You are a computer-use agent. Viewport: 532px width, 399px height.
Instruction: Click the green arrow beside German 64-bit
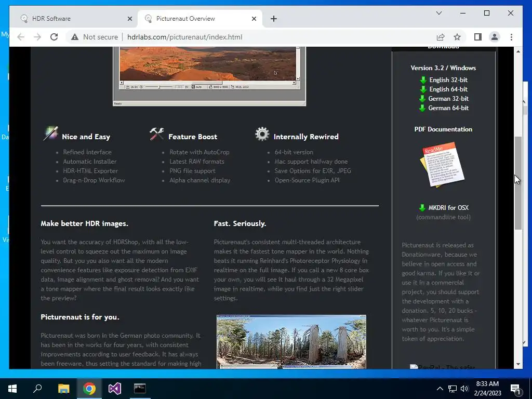(422, 108)
